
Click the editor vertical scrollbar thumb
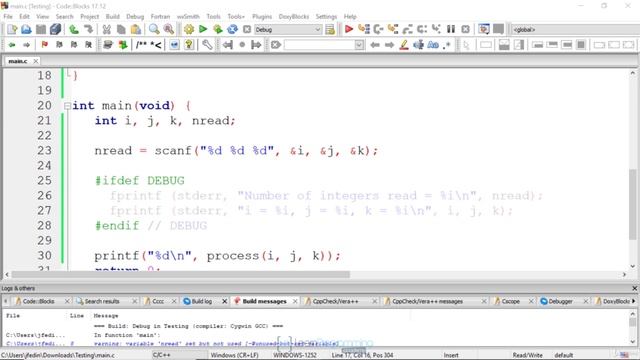(633, 204)
